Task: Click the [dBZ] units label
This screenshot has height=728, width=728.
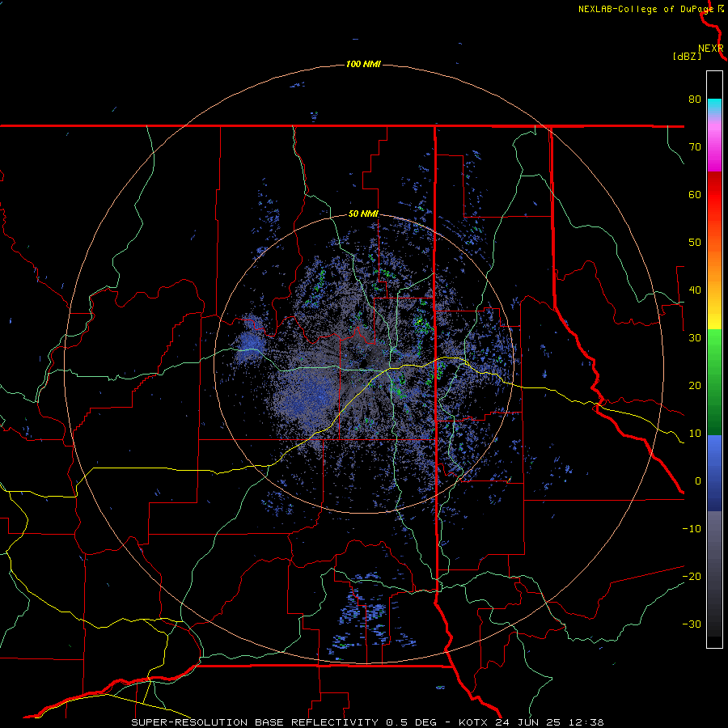Action: [687, 56]
